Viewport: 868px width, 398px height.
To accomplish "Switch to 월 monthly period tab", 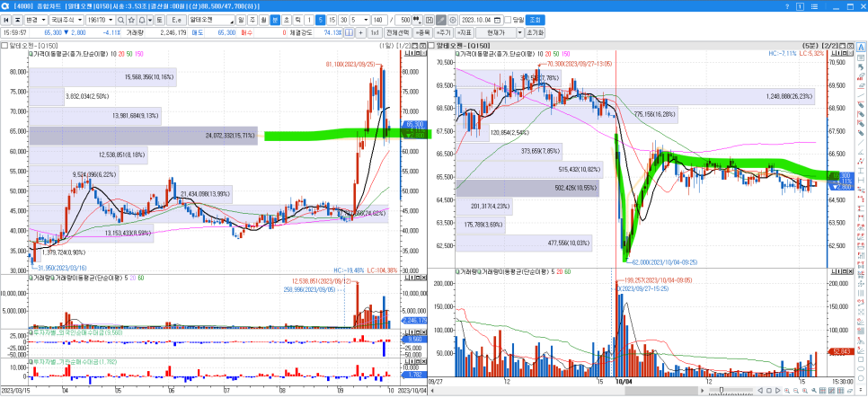I will click(263, 20).
